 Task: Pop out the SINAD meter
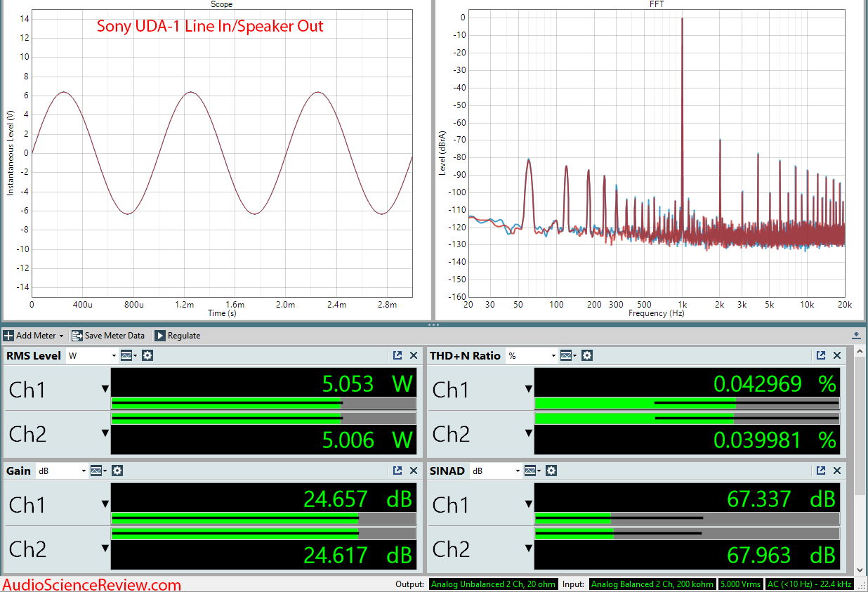(x=821, y=471)
